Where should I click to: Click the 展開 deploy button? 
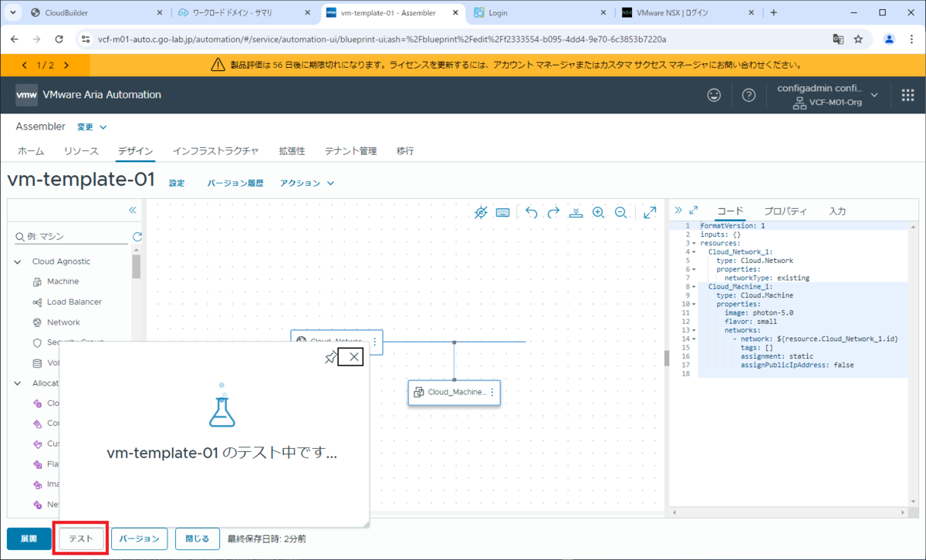pyautogui.click(x=29, y=538)
